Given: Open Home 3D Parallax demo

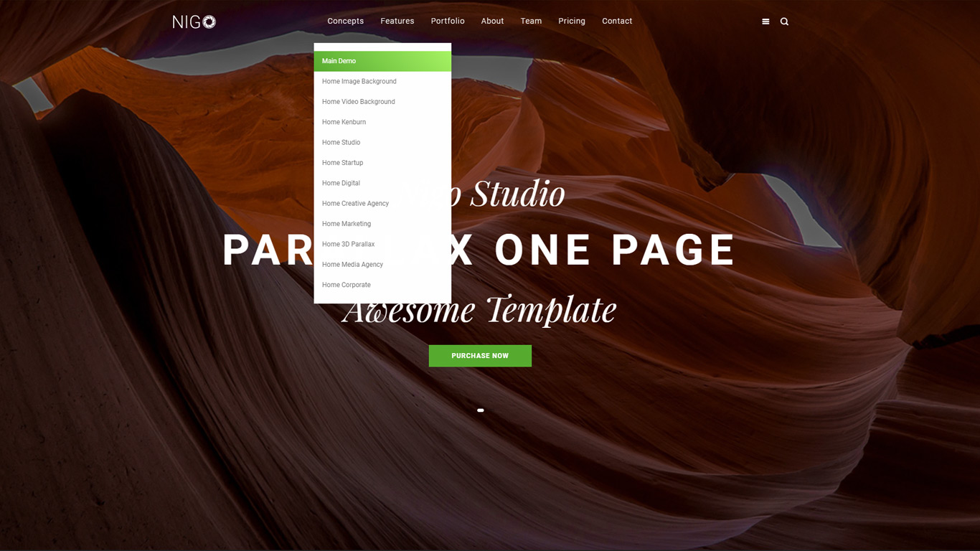Looking at the screenshot, I should (382, 244).
